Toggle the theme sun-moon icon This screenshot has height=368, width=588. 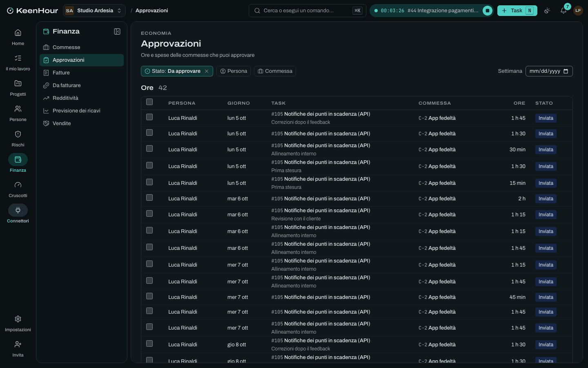point(547,11)
